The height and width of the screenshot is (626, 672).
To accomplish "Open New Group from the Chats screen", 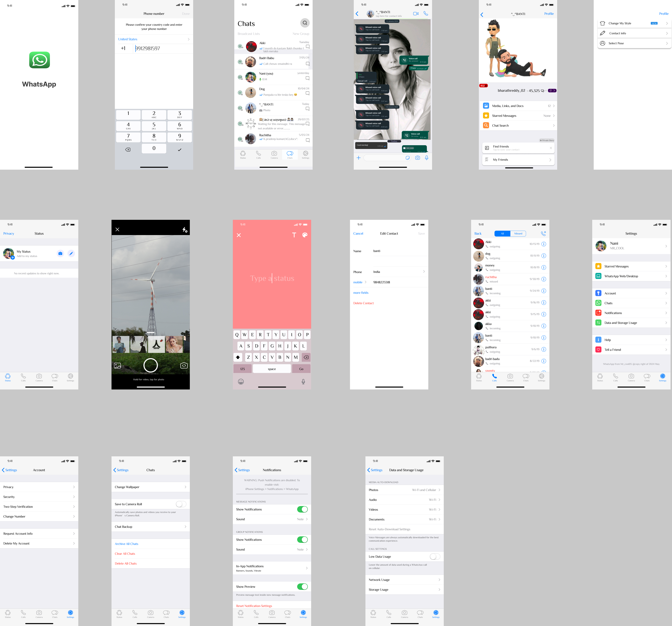I will click(x=300, y=33).
